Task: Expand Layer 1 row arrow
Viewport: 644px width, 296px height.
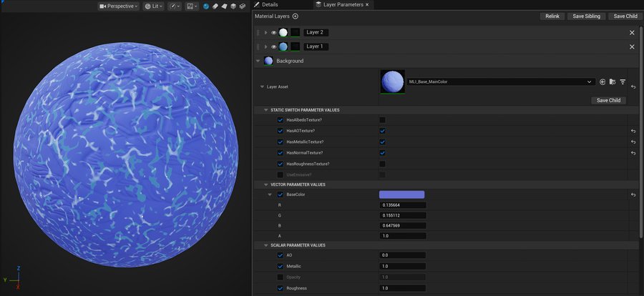Action: click(265, 46)
